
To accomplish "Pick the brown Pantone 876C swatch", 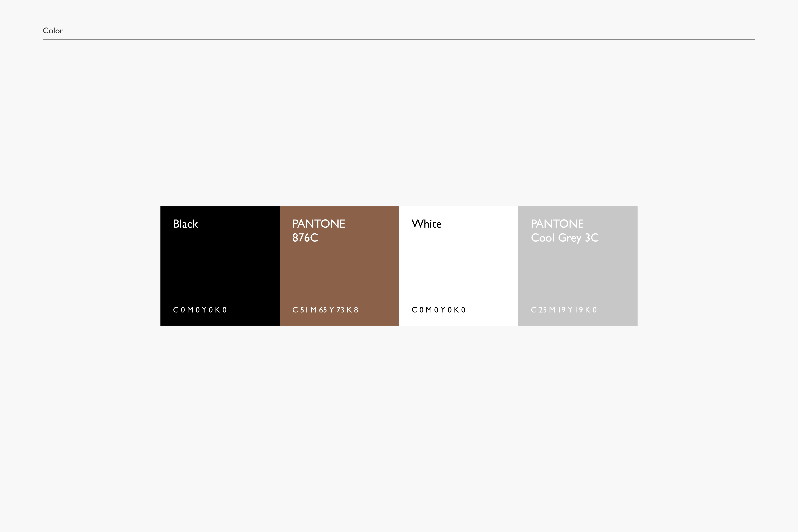I will pyautogui.click(x=339, y=266).
